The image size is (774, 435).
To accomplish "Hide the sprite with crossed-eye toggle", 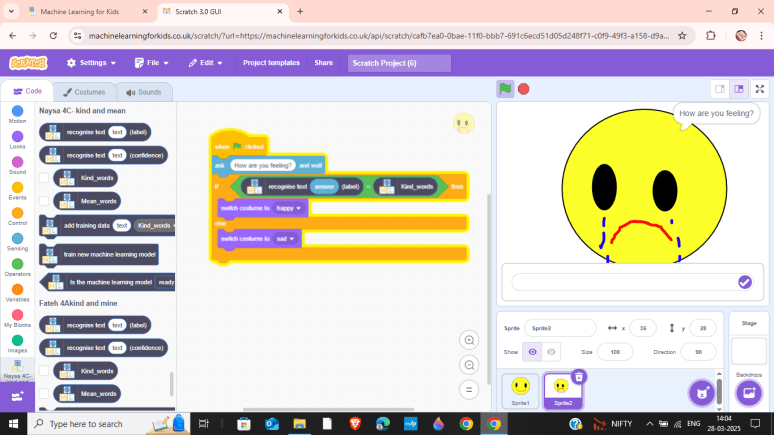I will [x=551, y=352].
